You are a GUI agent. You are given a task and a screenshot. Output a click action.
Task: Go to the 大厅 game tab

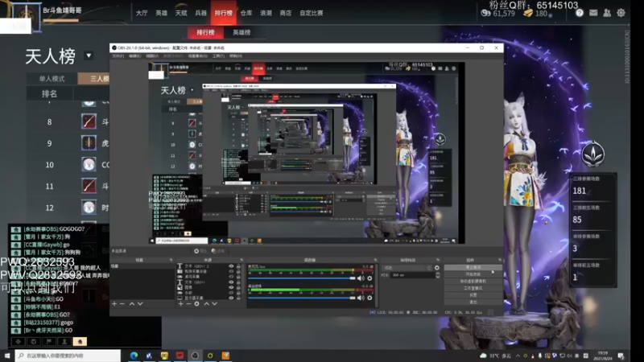click(x=142, y=13)
